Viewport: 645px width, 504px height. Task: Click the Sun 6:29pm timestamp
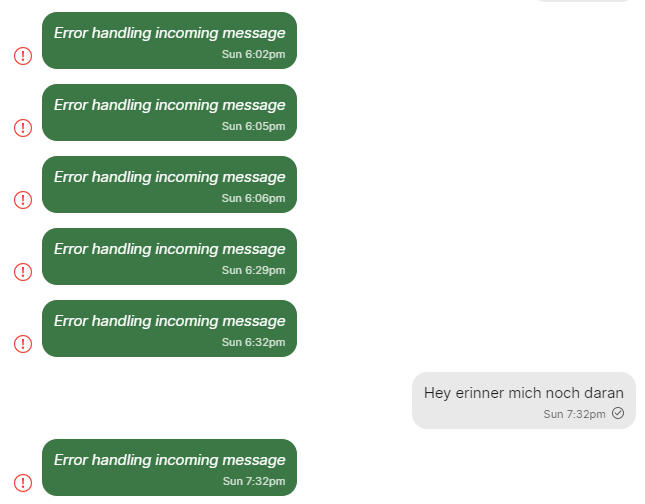(x=253, y=270)
